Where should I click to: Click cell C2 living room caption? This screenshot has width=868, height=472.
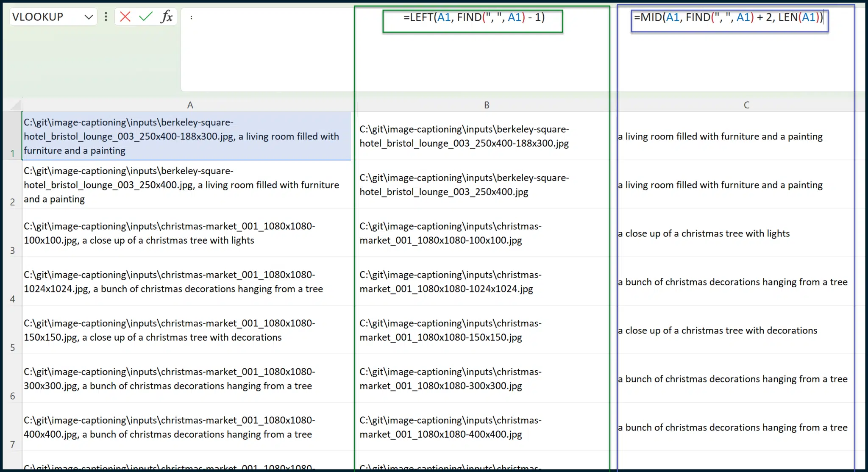(x=741, y=184)
